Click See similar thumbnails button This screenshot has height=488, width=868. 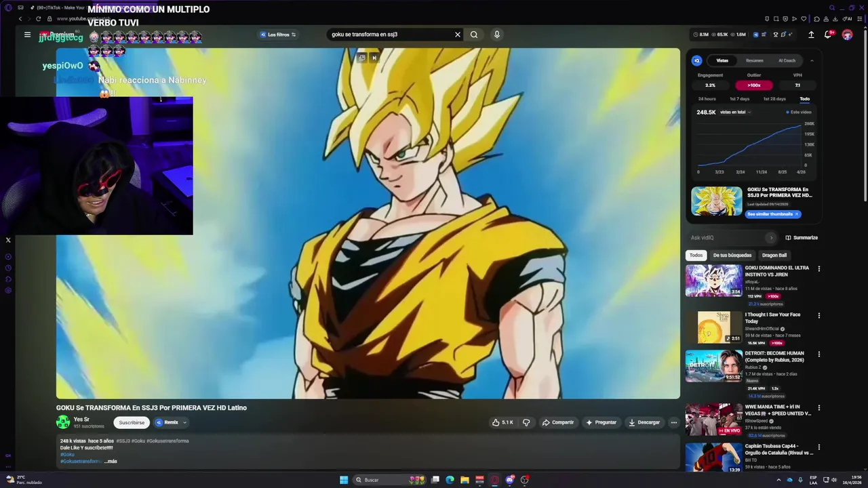pos(773,214)
